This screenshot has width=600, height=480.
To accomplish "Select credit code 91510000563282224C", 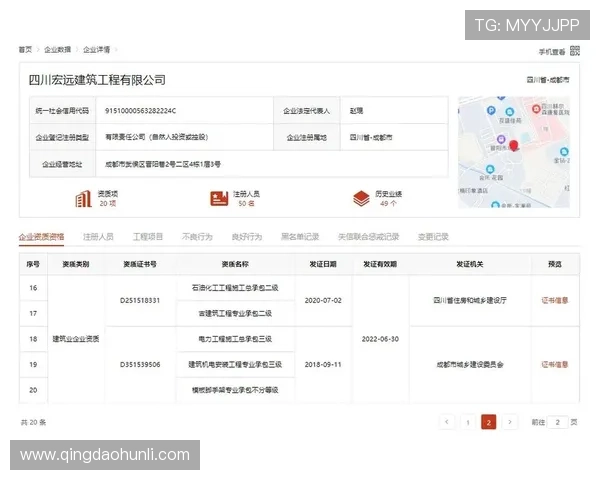I will 140,111.
